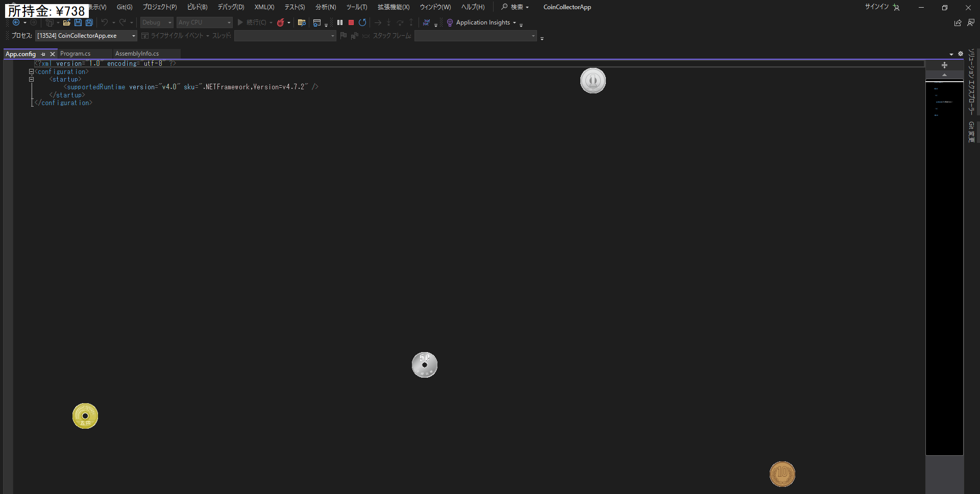Click the new project icon in toolbar
Image resolution: width=980 pixels, height=494 pixels.
click(x=50, y=22)
